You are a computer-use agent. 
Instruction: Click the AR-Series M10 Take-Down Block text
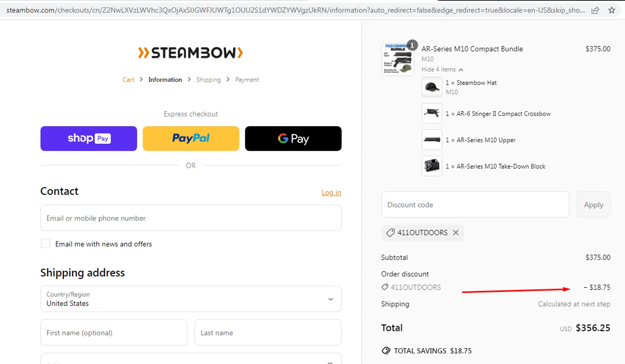coord(501,166)
